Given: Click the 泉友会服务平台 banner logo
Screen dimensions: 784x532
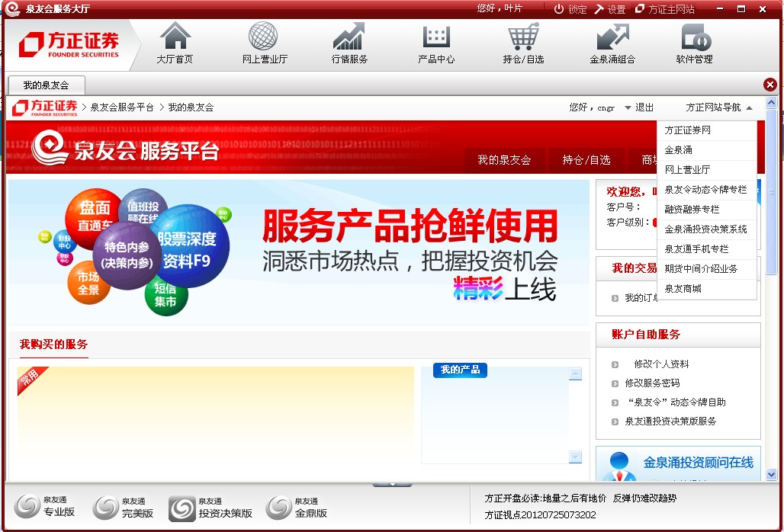Looking at the screenshot, I should pyautogui.click(x=126, y=147).
